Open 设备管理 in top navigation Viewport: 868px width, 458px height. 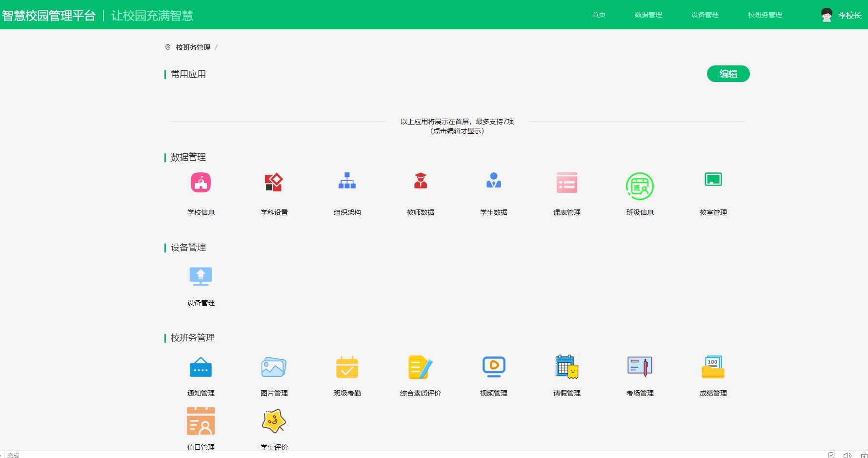[x=705, y=15]
